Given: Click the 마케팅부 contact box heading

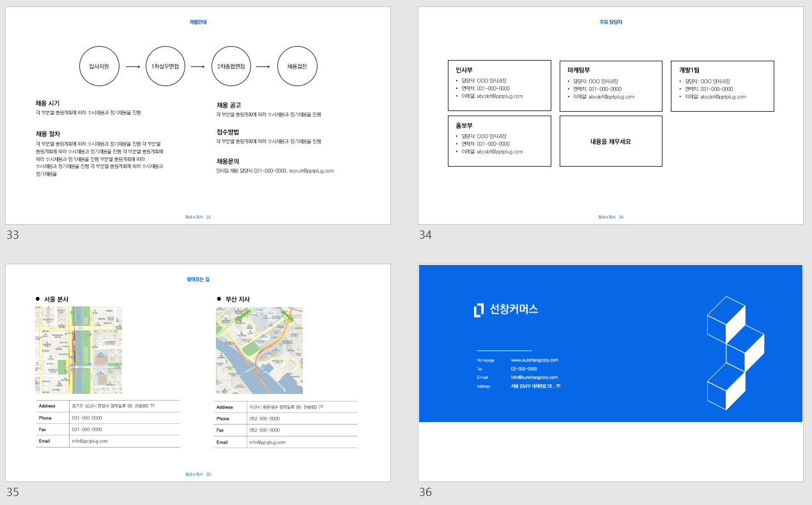Looking at the screenshot, I should pos(578,70).
